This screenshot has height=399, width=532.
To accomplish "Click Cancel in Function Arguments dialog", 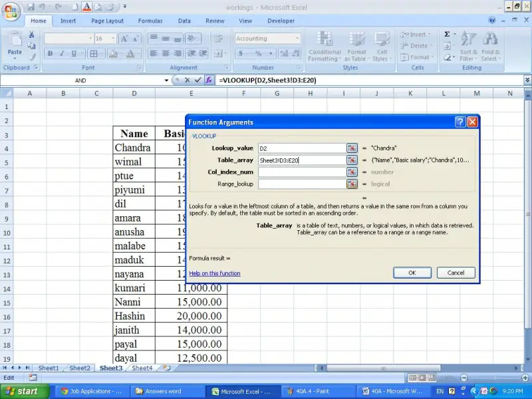I will pos(456,273).
